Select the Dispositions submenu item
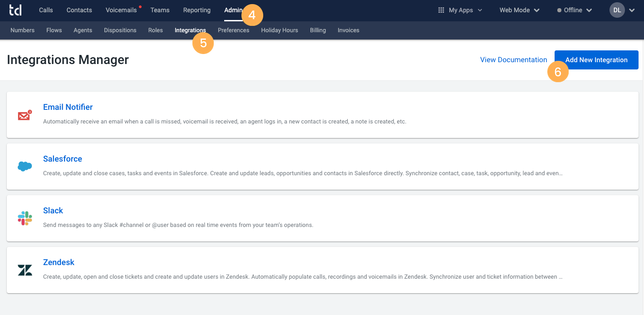The image size is (644, 315). click(x=120, y=30)
